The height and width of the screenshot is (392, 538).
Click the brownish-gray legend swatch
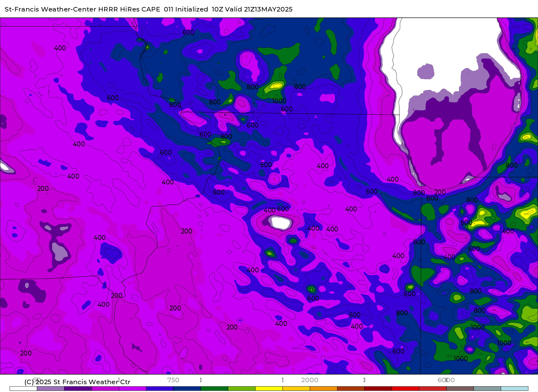(x=460, y=389)
